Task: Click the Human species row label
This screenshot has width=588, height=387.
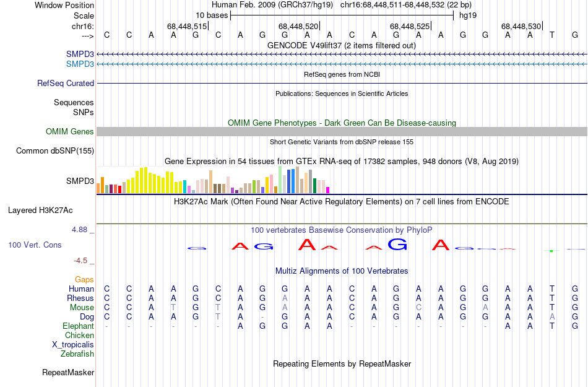Action: pyautogui.click(x=81, y=289)
